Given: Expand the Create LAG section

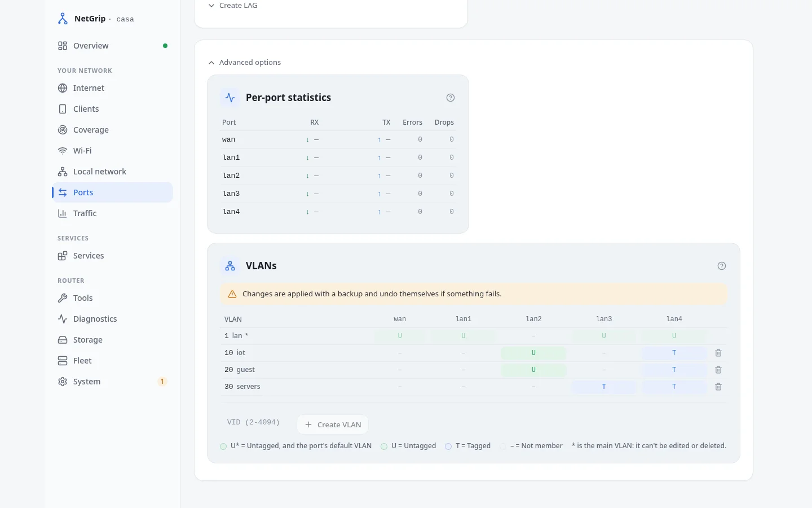Looking at the screenshot, I should [x=233, y=6].
